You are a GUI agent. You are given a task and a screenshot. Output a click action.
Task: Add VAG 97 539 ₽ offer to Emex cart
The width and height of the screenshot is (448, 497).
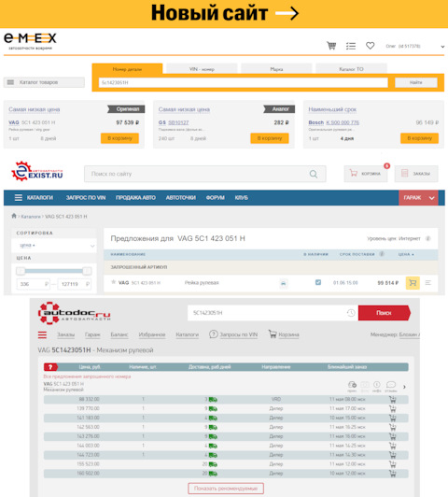[x=119, y=138]
